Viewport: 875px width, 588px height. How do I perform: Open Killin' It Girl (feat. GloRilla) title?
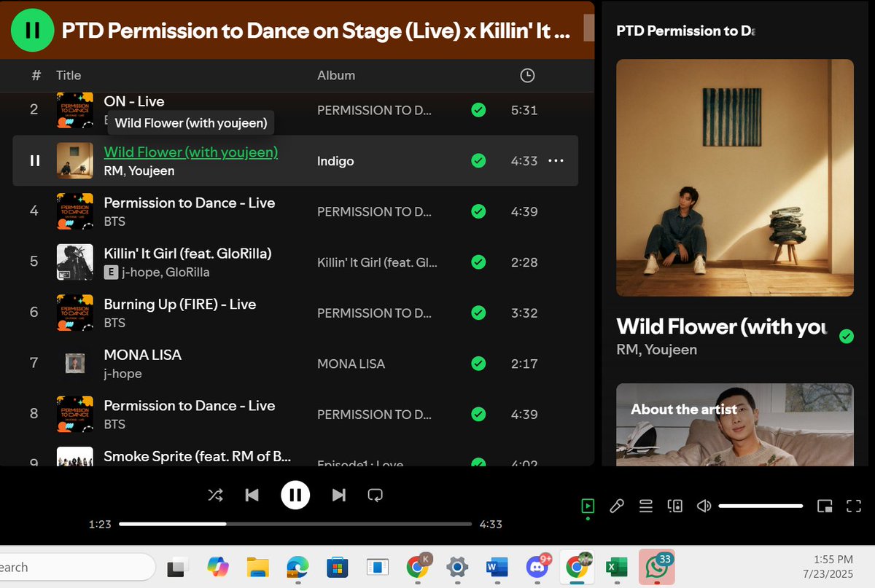point(188,253)
